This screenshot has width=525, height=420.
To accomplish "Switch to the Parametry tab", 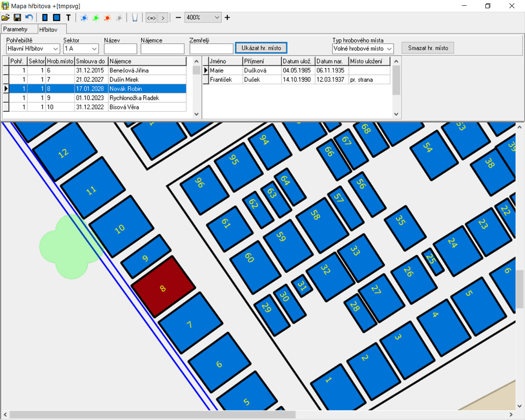I will pyautogui.click(x=15, y=29).
